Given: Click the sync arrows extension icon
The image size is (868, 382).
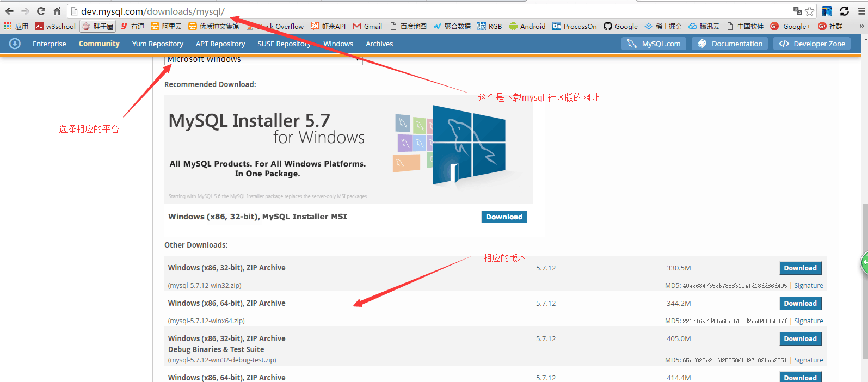Looking at the screenshot, I should (845, 11).
